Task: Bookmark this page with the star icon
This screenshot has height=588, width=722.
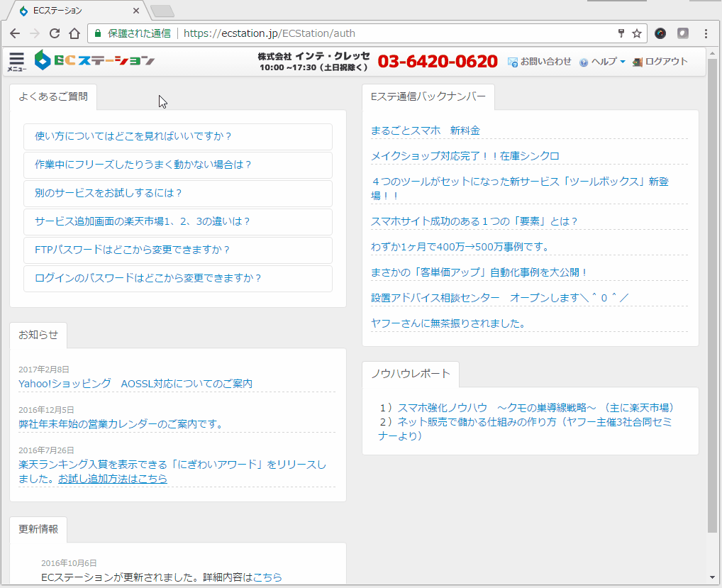Action: [637, 33]
